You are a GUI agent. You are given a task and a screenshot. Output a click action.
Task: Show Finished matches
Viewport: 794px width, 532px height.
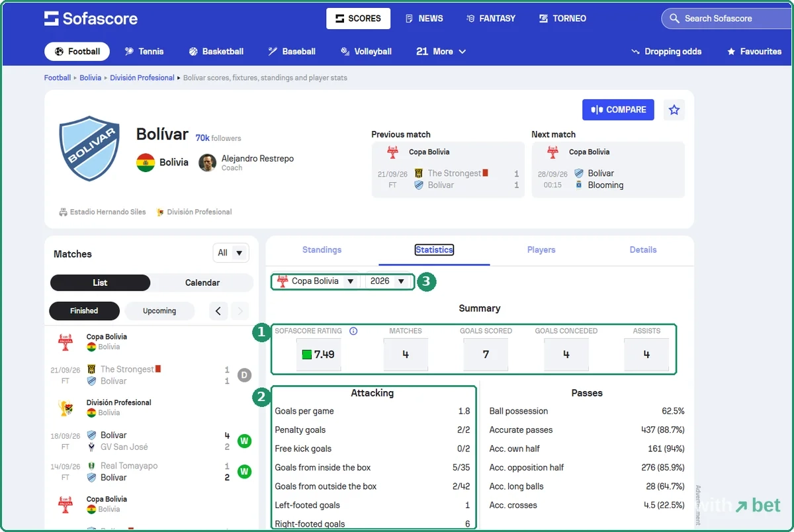[x=84, y=311]
